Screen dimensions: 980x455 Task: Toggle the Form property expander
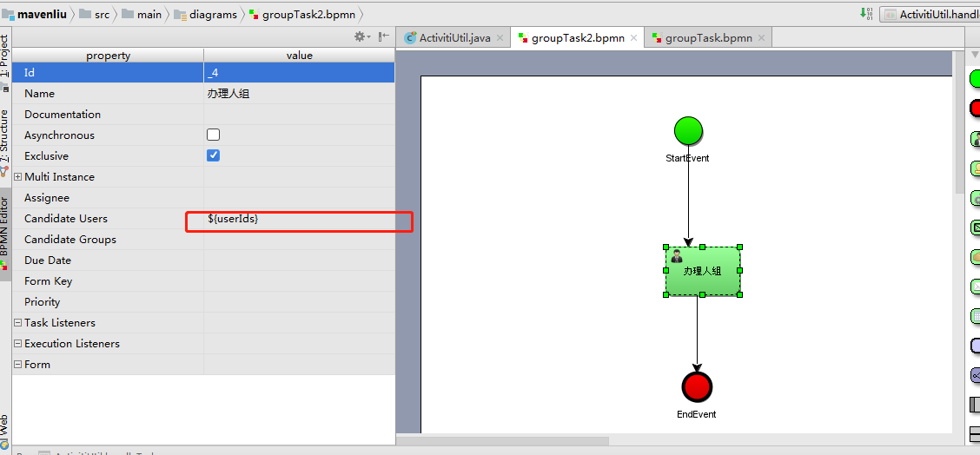(x=17, y=365)
